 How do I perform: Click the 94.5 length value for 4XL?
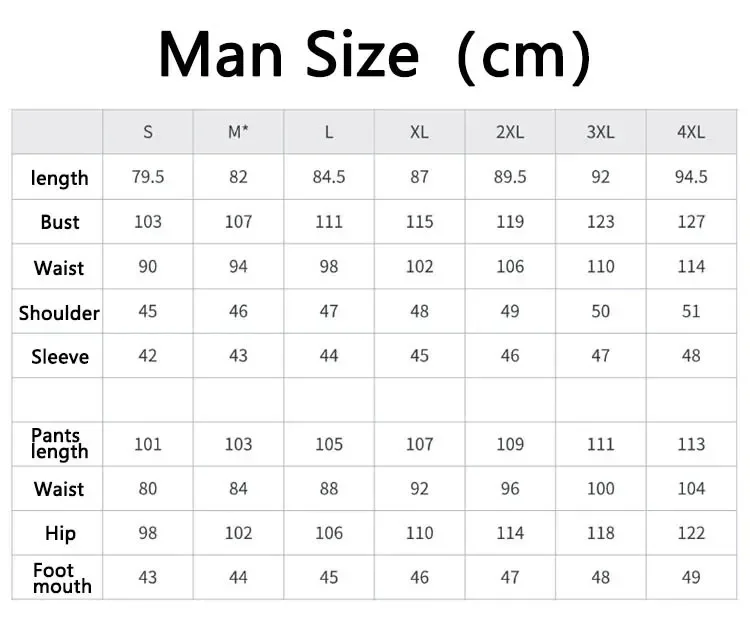click(691, 177)
